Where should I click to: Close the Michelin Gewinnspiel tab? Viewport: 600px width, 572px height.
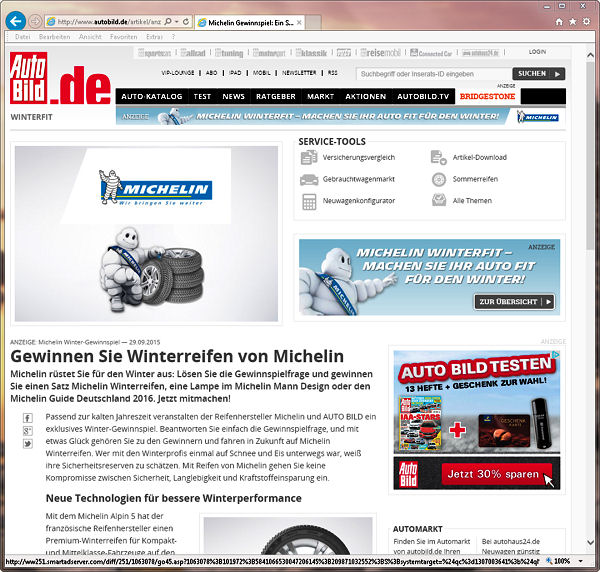click(x=299, y=23)
